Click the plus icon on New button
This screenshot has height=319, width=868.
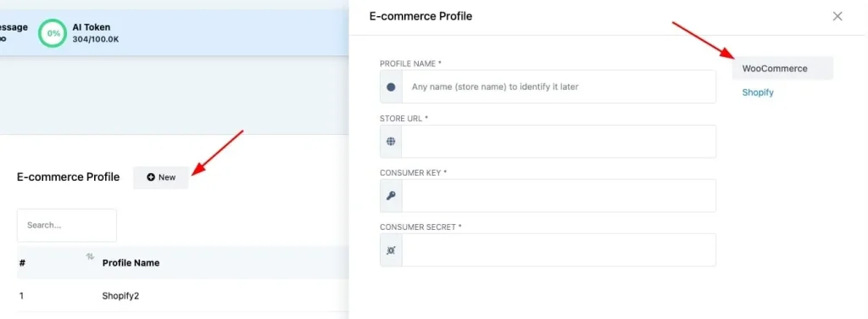(x=151, y=177)
